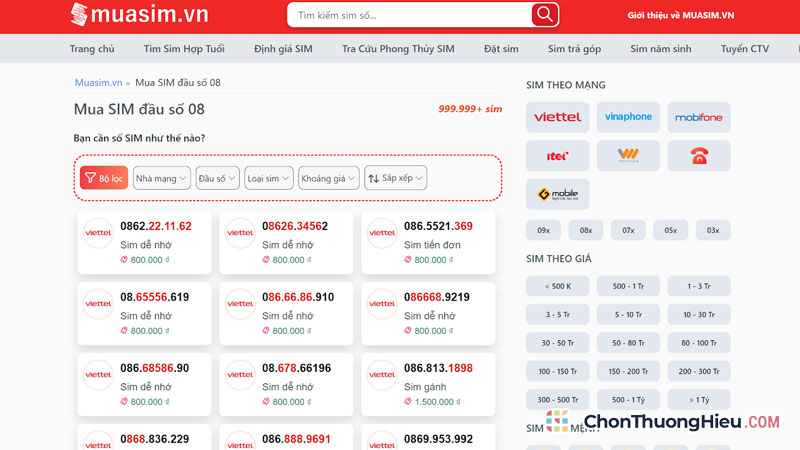Choose the 50 - 80 Tr price range
The image size is (800, 450).
[x=628, y=343]
